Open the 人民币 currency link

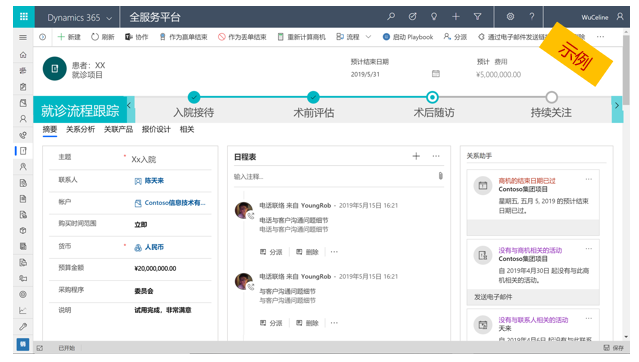(x=154, y=247)
